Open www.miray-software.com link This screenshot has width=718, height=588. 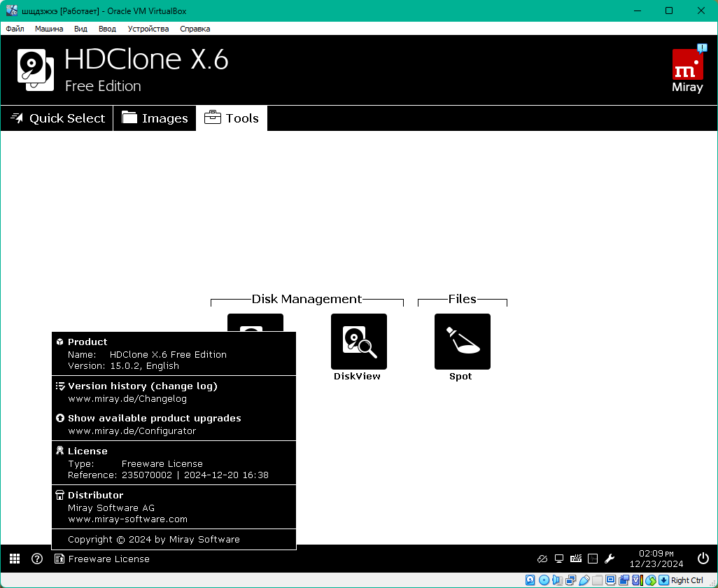pyautogui.click(x=128, y=519)
